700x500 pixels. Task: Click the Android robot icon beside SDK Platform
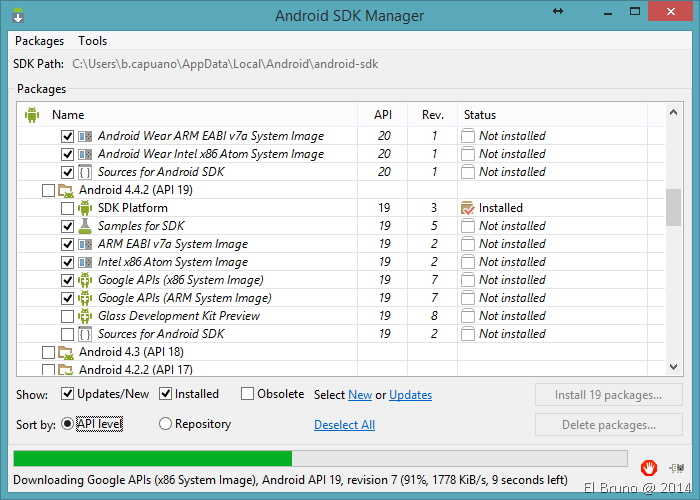(85, 208)
